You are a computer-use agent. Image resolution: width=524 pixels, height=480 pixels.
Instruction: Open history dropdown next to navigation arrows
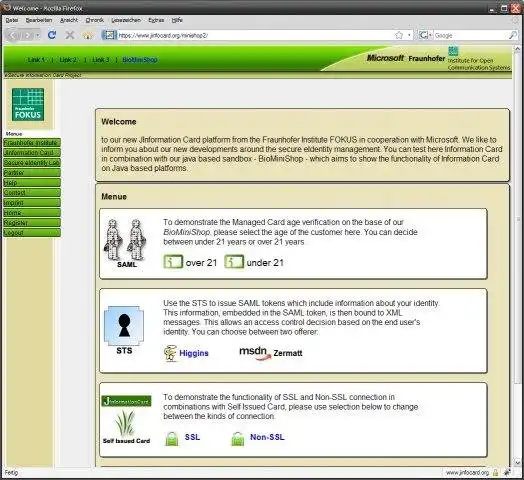click(38, 35)
